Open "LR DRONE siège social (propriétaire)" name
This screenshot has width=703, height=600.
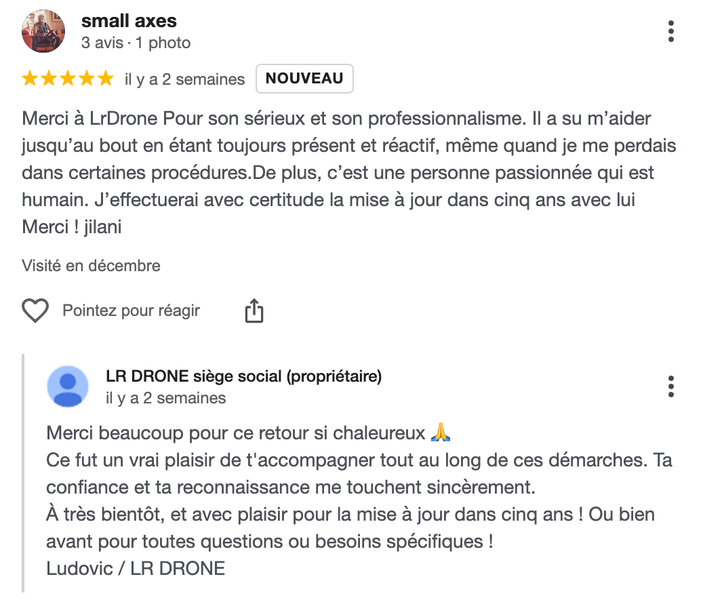click(243, 376)
